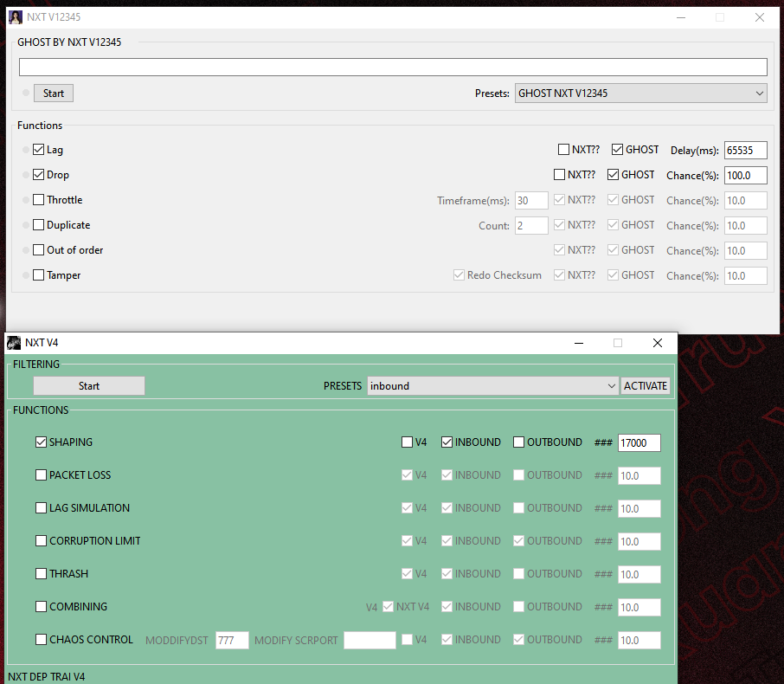Toggle GHOST in the Throttle row

[613, 199]
